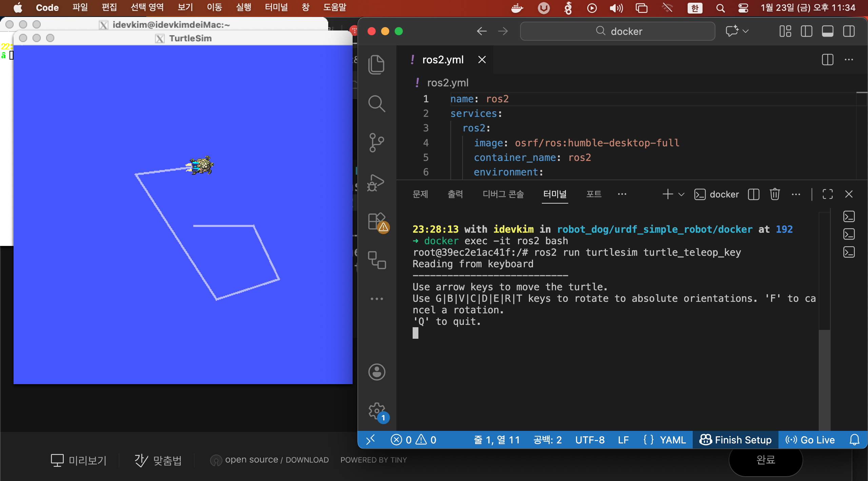Show errors and warnings count
This screenshot has height=481, width=868.
tap(413, 440)
